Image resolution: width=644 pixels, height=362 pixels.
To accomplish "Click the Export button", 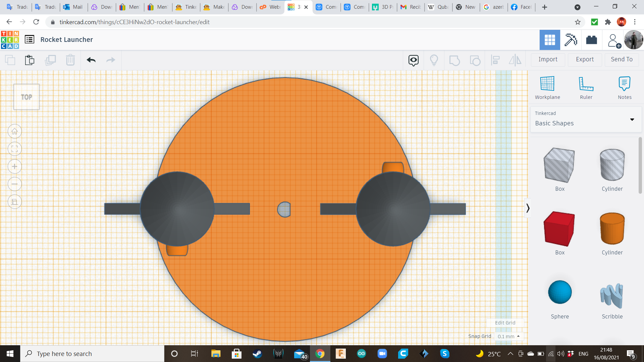I will coord(584,59).
